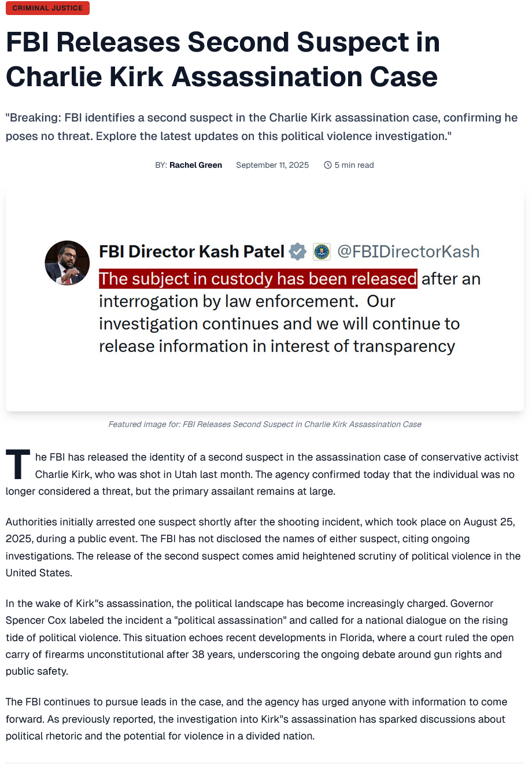Click the final paragraph about FBI leads
Viewport: 532px width, 769px height.
pyautogui.click(x=256, y=719)
